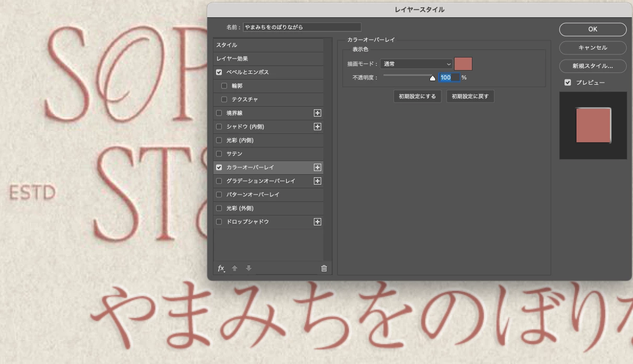
Task: Open the 描画モード dropdown
Action: pyautogui.click(x=416, y=64)
